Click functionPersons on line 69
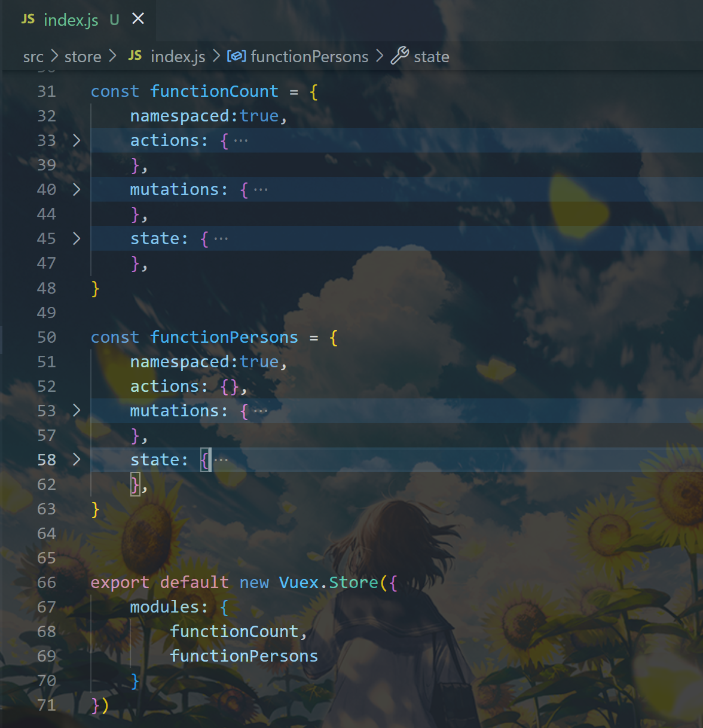The width and height of the screenshot is (703, 728). point(244,656)
